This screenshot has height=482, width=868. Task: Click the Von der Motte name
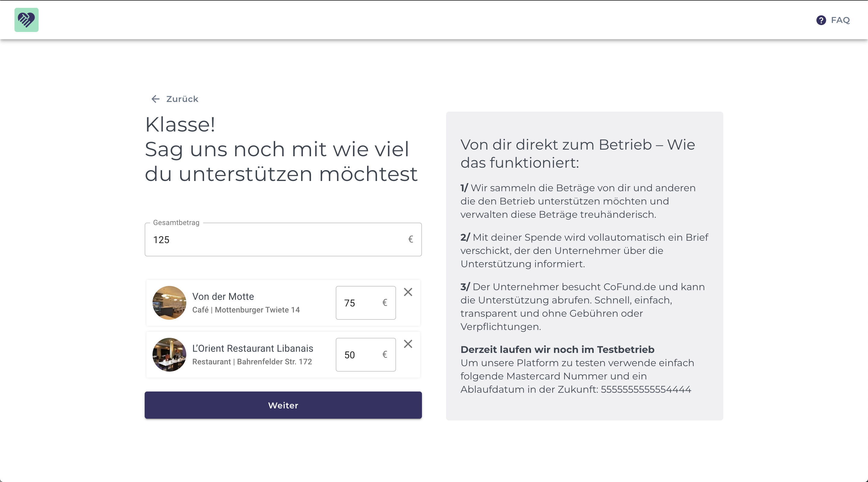[223, 296]
